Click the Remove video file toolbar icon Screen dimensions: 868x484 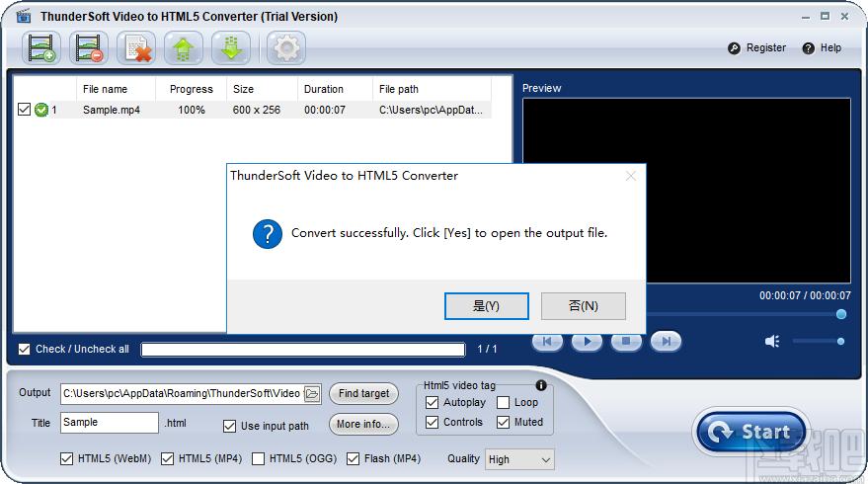(x=89, y=48)
